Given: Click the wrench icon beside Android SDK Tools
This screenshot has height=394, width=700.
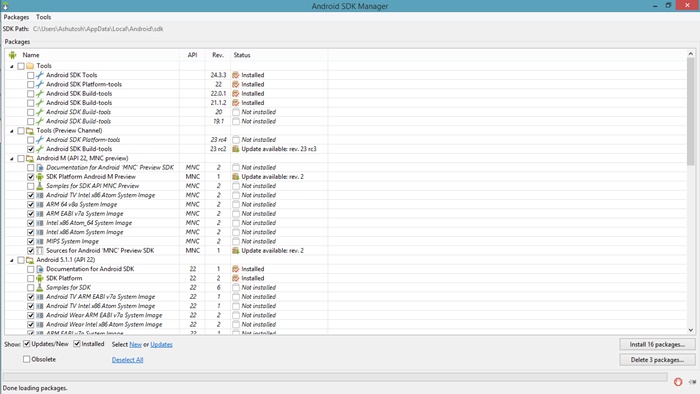Looking at the screenshot, I should click(40, 75).
